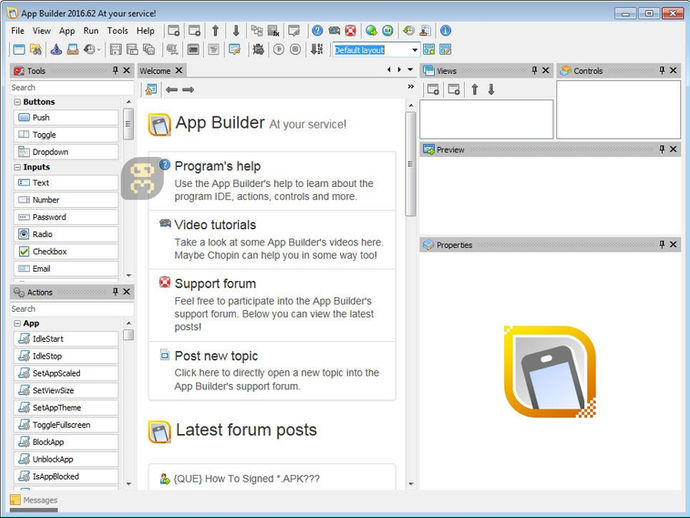Image resolution: width=690 pixels, height=518 pixels.
Task: Select the Checkbox input tool
Action: tap(66, 251)
